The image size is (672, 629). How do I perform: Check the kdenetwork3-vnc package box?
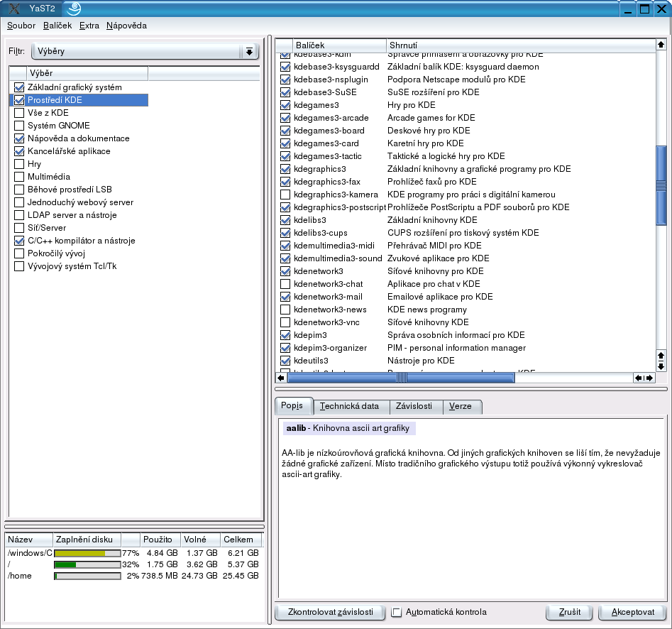[285, 322]
